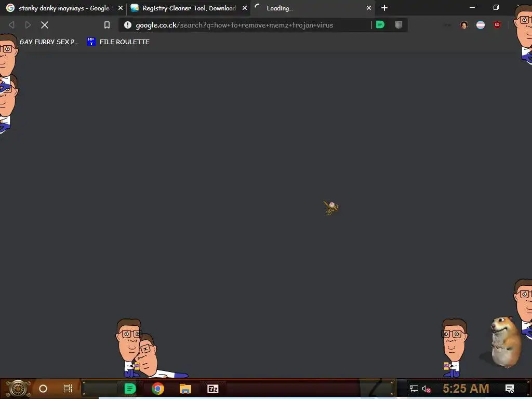Open Cortana circle on taskbar
Image resolution: width=532 pixels, height=399 pixels.
(43, 389)
